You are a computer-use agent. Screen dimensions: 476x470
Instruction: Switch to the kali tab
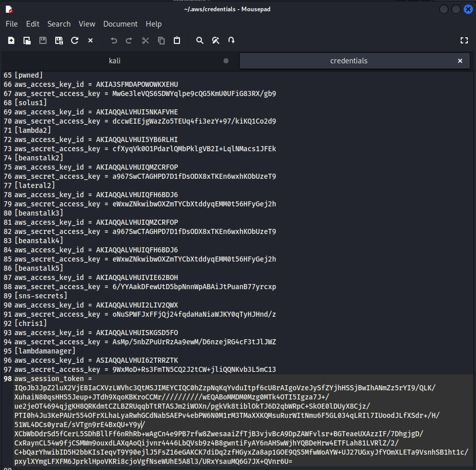tap(115, 61)
